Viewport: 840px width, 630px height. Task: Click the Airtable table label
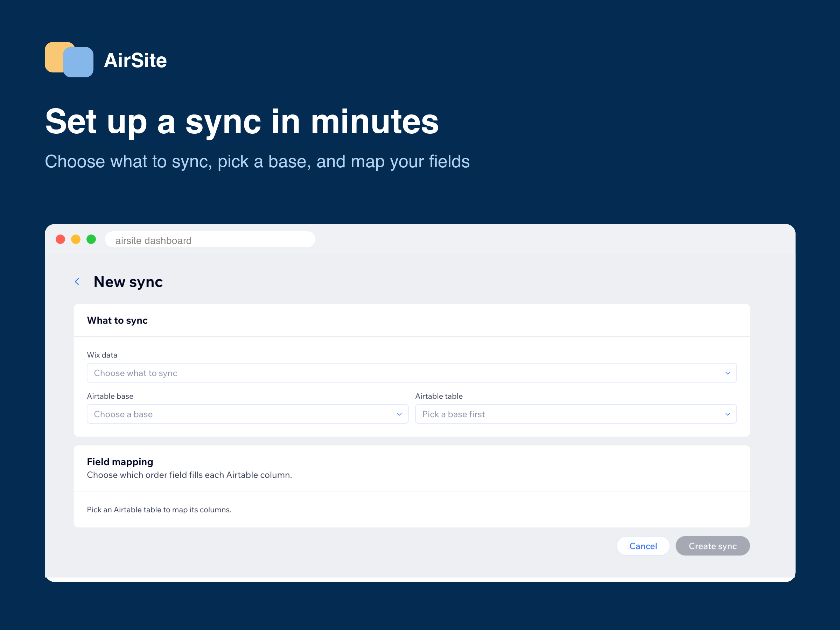[x=439, y=396]
